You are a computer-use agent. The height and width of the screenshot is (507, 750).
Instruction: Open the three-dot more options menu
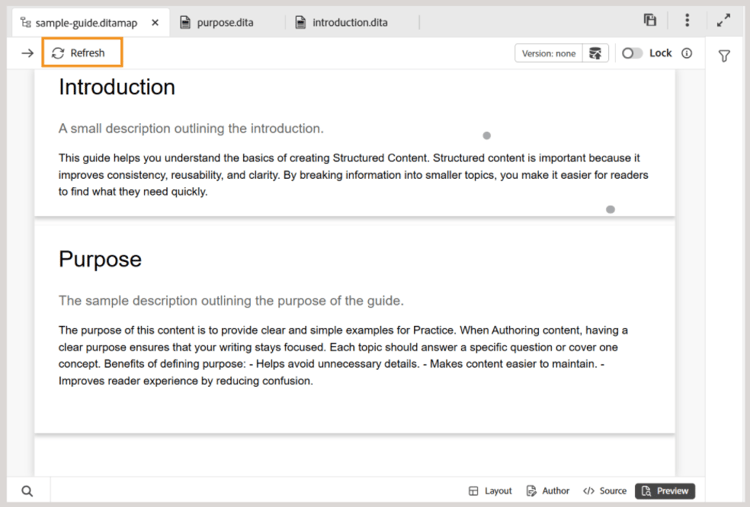point(687,20)
